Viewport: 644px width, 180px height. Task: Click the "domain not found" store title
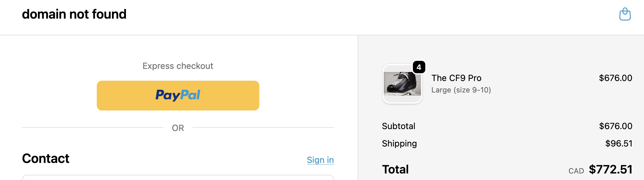(74, 14)
